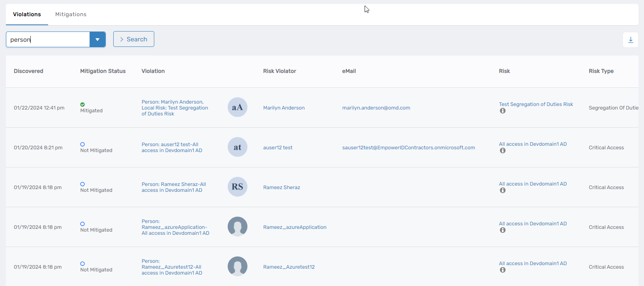The width and height of the screenshot is (644, 286).
Task: Open the person filter dropdown arrow
Action: [x=97, y=39]
